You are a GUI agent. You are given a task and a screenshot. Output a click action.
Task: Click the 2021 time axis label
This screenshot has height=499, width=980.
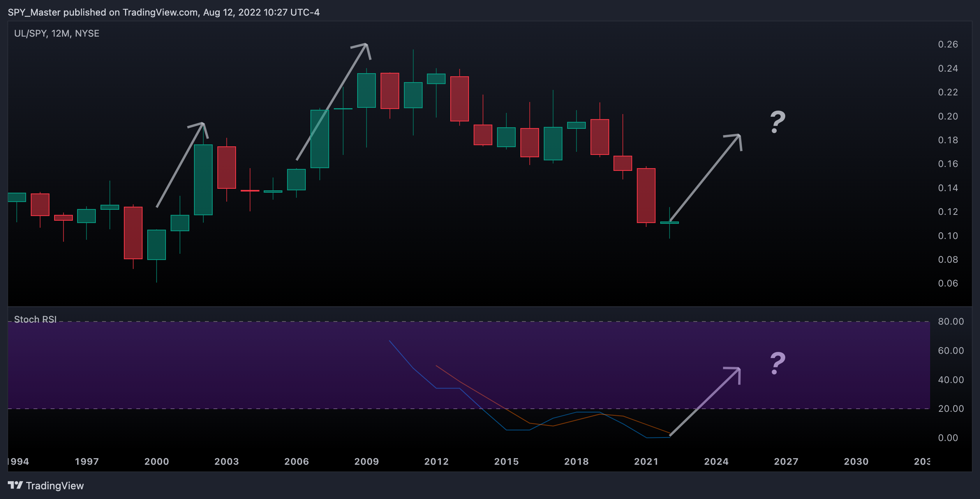click(x=646, y=462)
